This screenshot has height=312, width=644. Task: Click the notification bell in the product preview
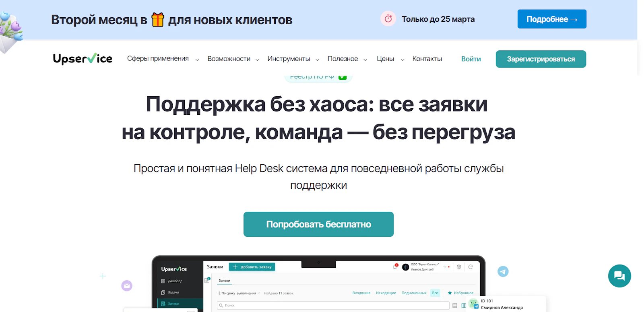click(395, 267)
